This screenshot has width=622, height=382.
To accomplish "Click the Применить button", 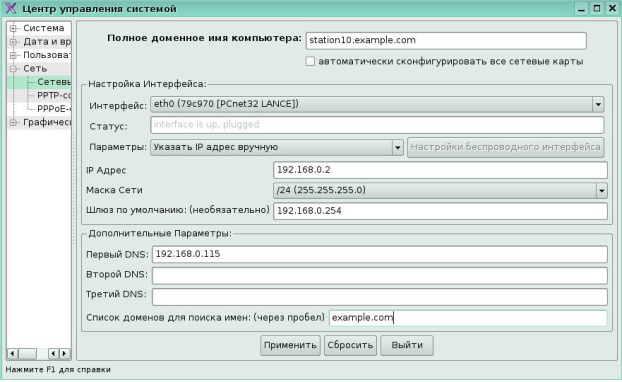I will [290, 346].
